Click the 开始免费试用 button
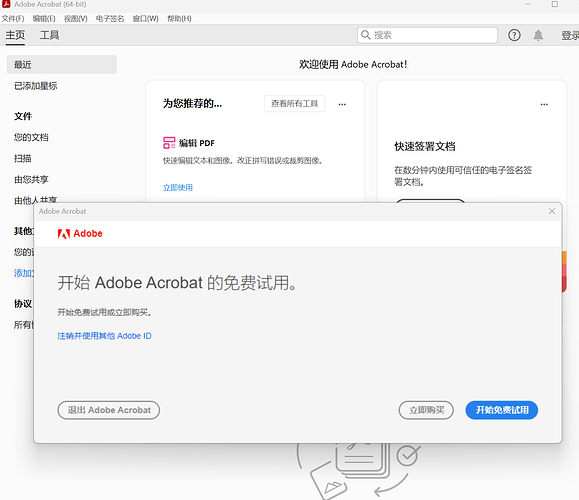The height and width of the screenshot is (500, 579). click(x=501, y=410)
